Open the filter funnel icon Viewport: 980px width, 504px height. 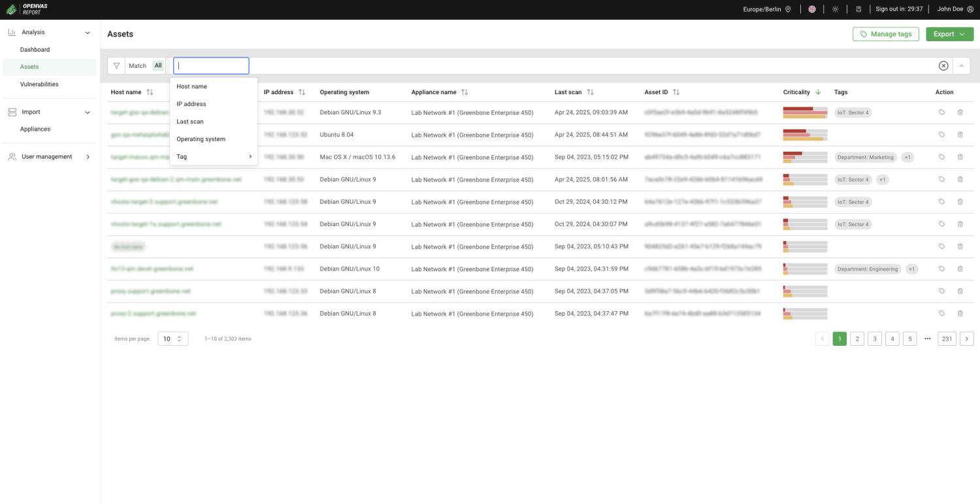(x=116, y=65)
